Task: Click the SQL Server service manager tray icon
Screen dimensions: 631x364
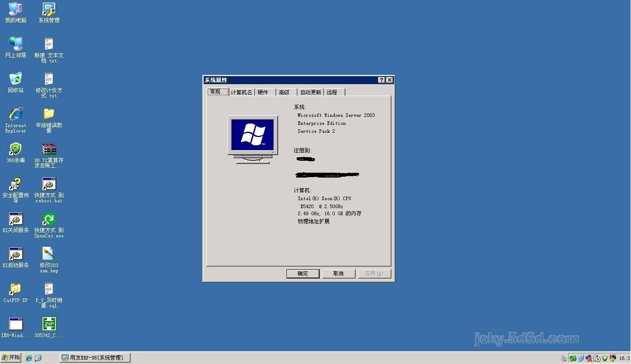Action: 596,358
